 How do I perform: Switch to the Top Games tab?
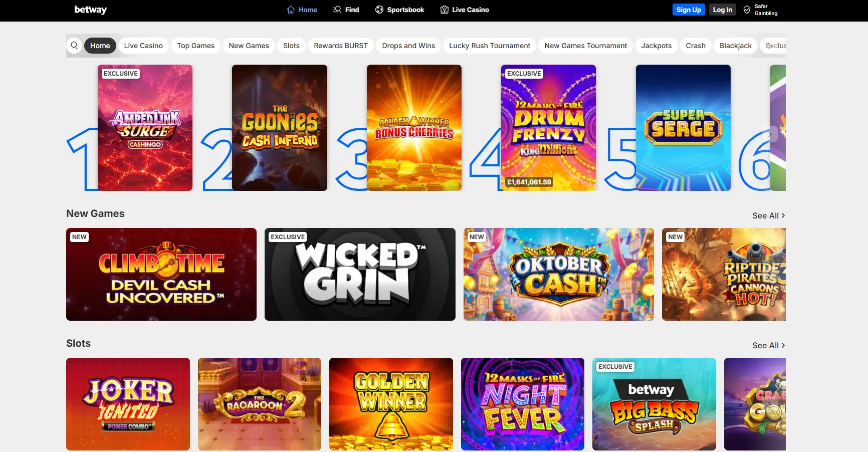pyautogui.click(x=196, y=46)
